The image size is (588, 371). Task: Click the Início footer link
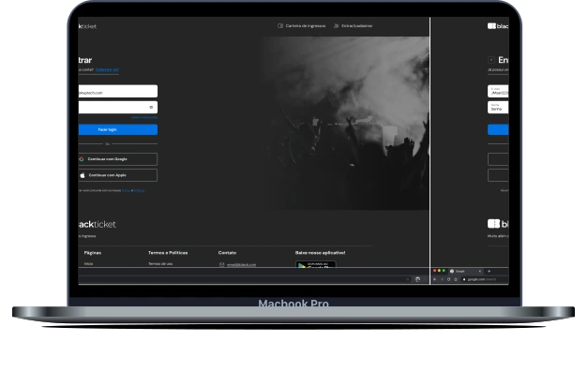pyautogui.click(x=88, y=264)
